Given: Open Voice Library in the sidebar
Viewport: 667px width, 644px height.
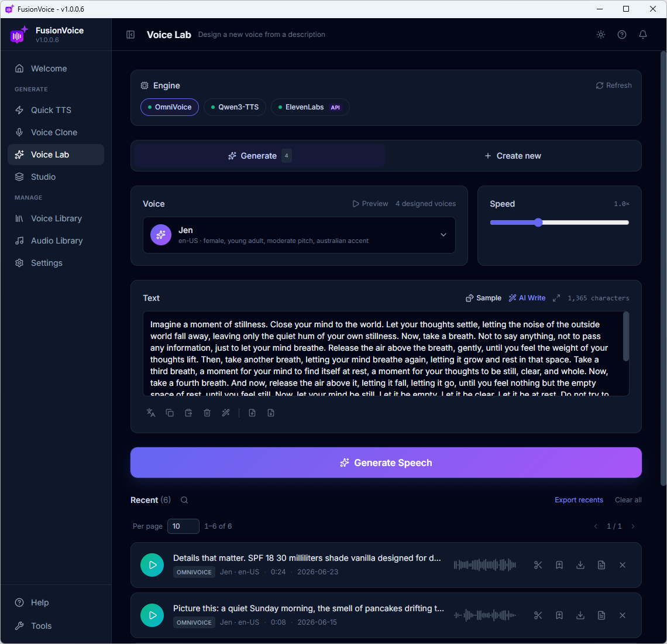Looking at the screenshot, I should click(x=56, y=218).
